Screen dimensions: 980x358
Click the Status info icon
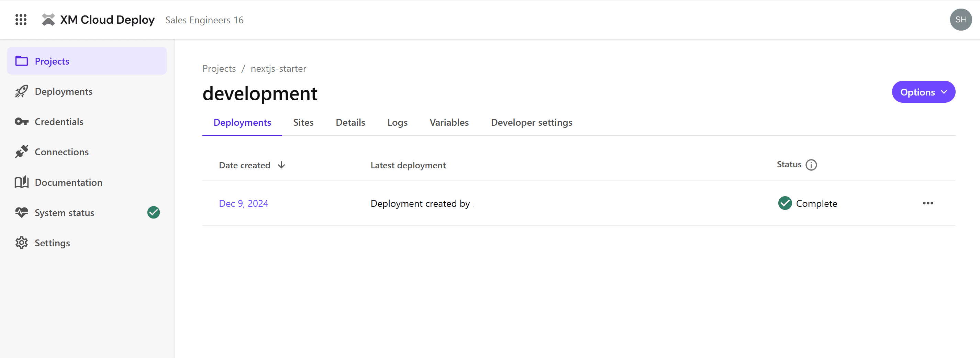tap(811, 165)
